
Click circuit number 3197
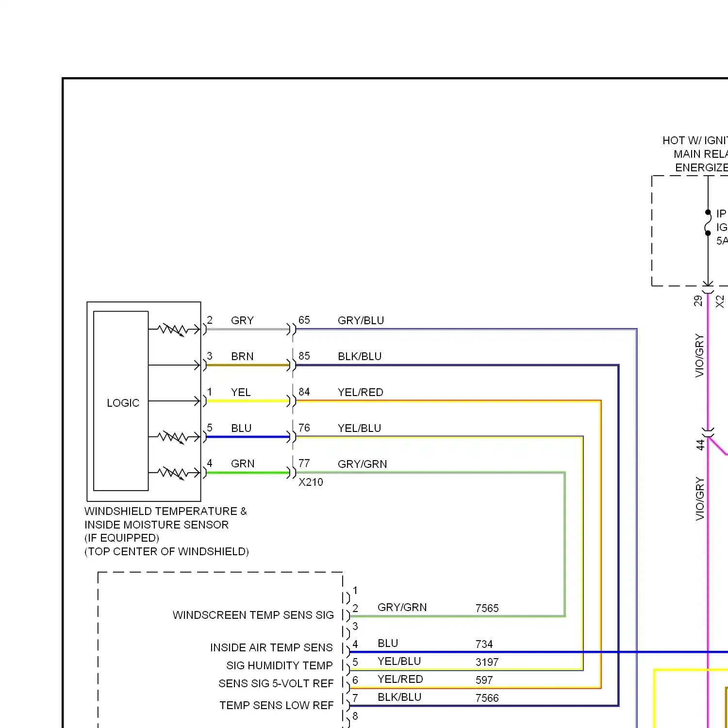tap(487, 662)
